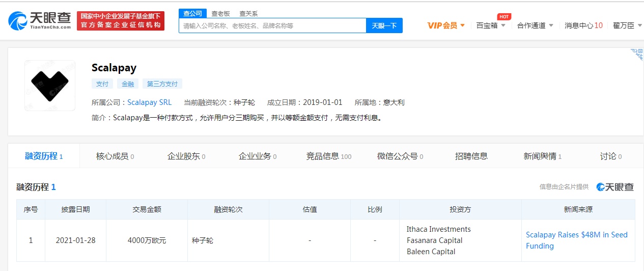Screen dimensions: 644x271
Task: Click the Ithaca Investments investor name
Action: (439, 229)
